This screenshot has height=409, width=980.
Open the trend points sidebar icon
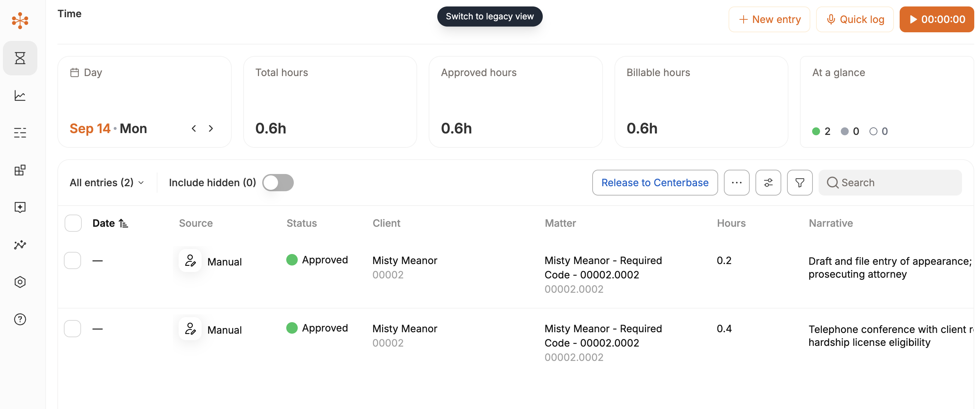coord(20,245)
